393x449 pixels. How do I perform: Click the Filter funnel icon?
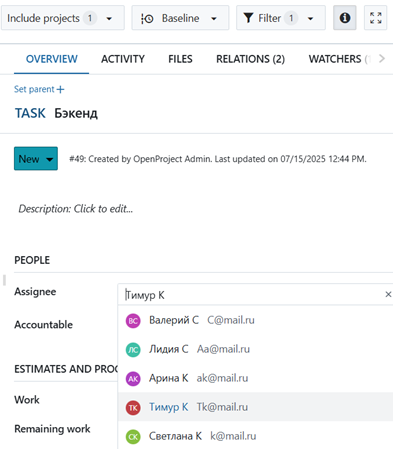click(x=248, y=18)
